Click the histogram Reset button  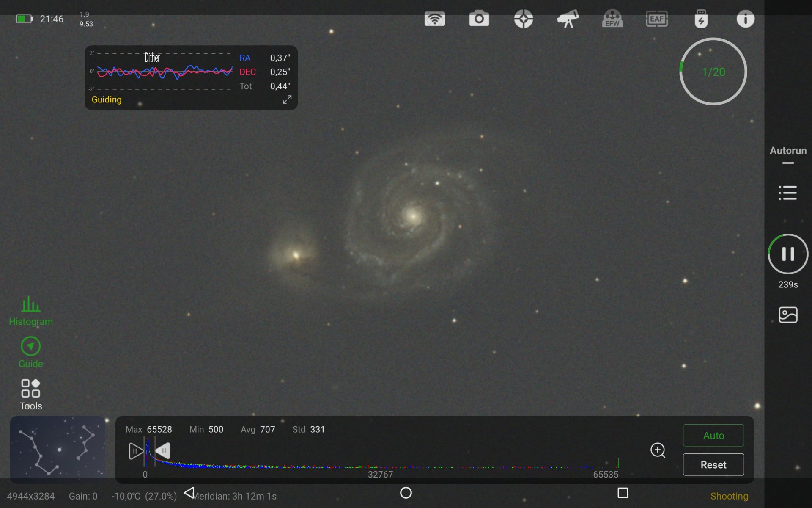713,465
